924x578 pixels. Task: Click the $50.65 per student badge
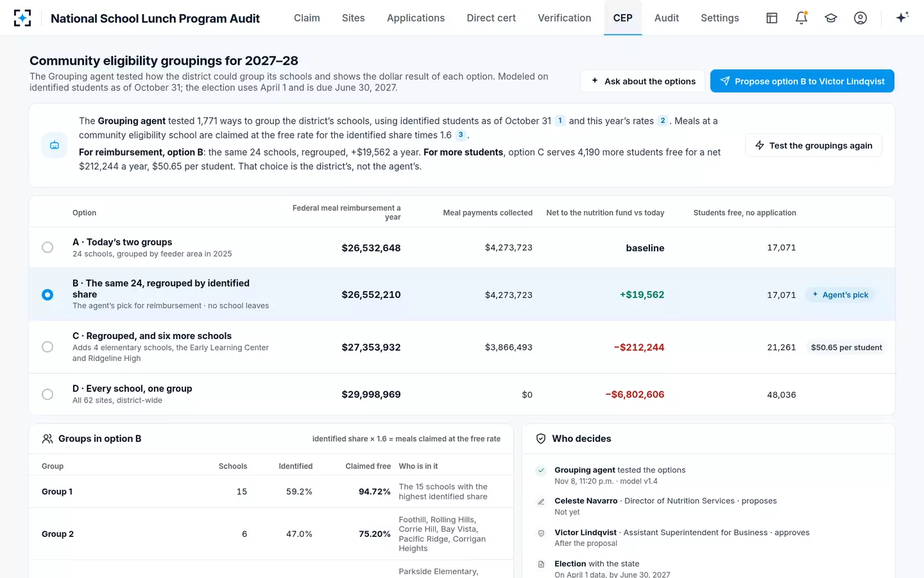(846, 347)
